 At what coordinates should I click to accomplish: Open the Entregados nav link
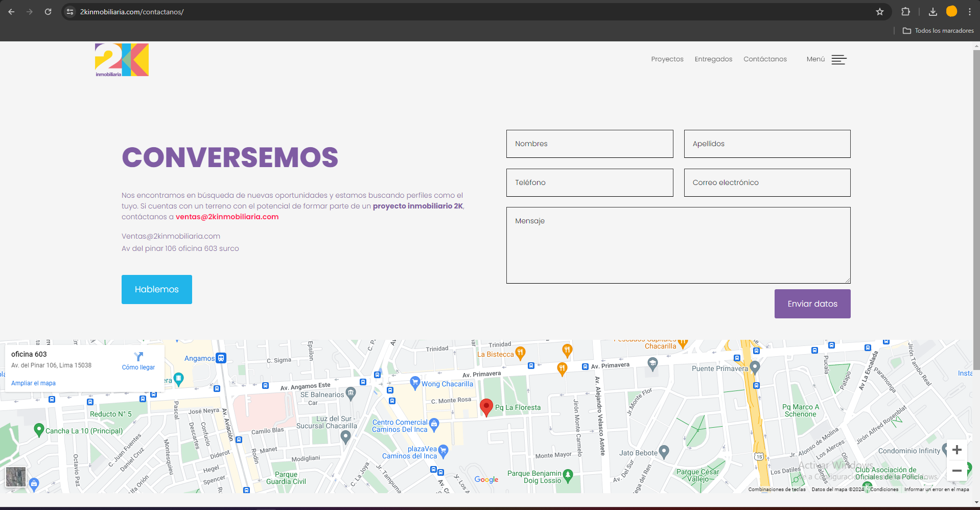pos(713,59)
